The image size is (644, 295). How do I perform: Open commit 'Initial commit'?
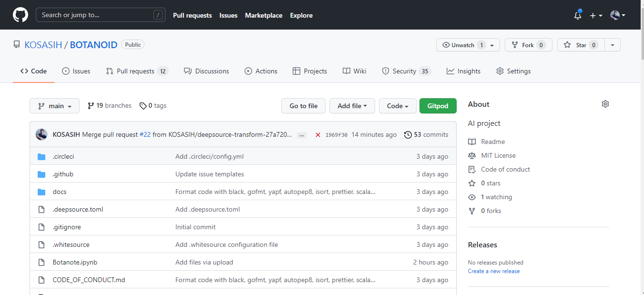[195, 227]
